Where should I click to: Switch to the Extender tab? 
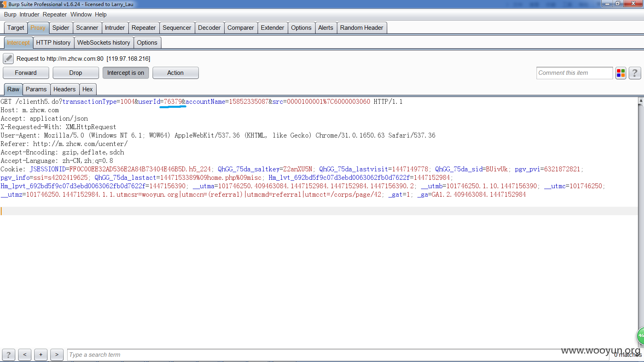pyautogui.click(x=272, y=28)
